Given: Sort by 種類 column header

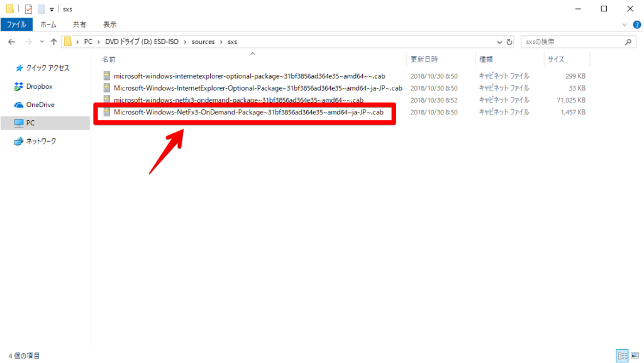Looking at the screenshot, I should click(486, 60).
